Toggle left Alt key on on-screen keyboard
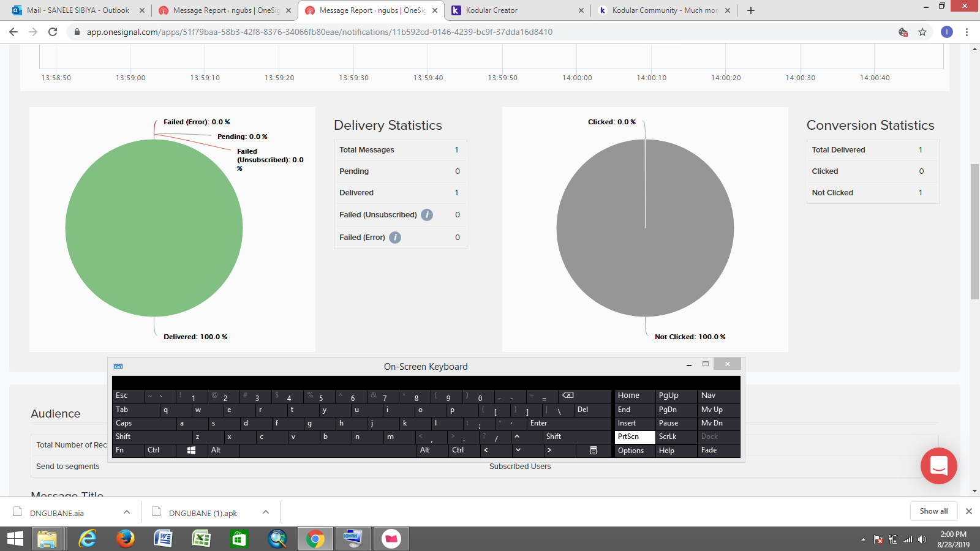Screen dimensions: 980x551 224,450
